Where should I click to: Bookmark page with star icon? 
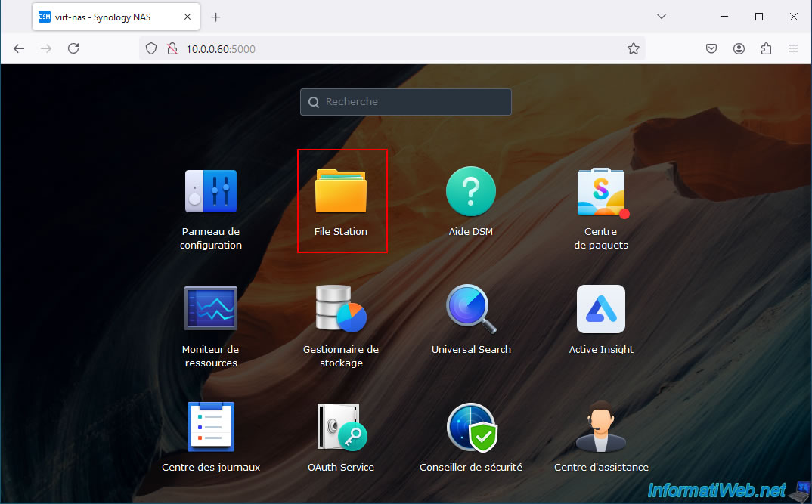(634, 48)
